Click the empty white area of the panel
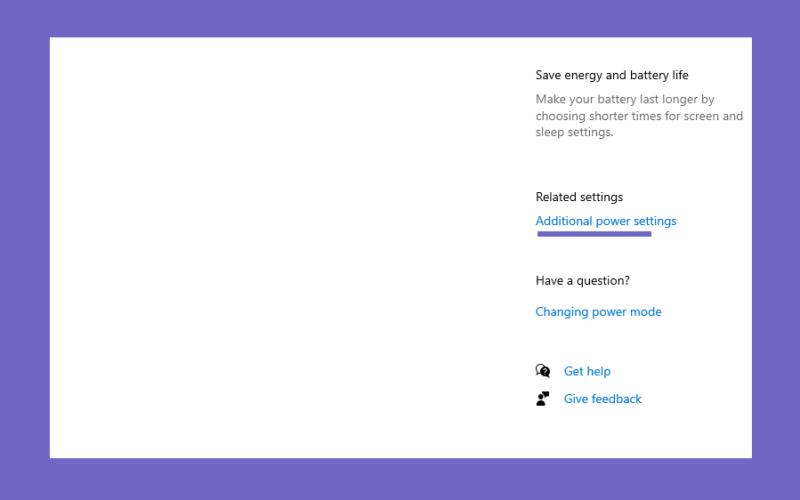The width and height of the screenshot is (800, 500). coord(286,247)
